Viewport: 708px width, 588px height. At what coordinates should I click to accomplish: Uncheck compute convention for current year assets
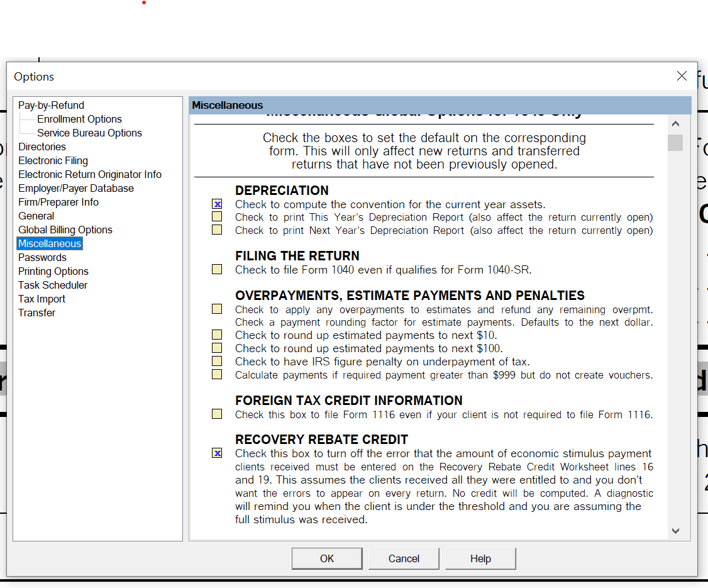pos(216,204)
